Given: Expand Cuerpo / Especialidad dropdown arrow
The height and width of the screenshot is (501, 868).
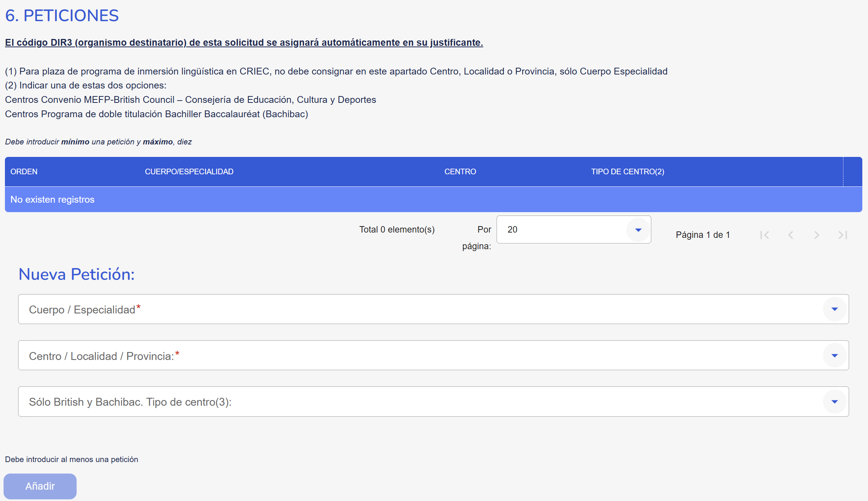Looking at the screenshot, I should [x=834, y=309].
